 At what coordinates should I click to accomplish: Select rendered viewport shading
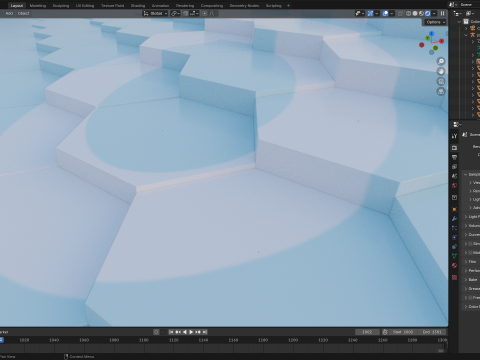[x=428, y=13]
